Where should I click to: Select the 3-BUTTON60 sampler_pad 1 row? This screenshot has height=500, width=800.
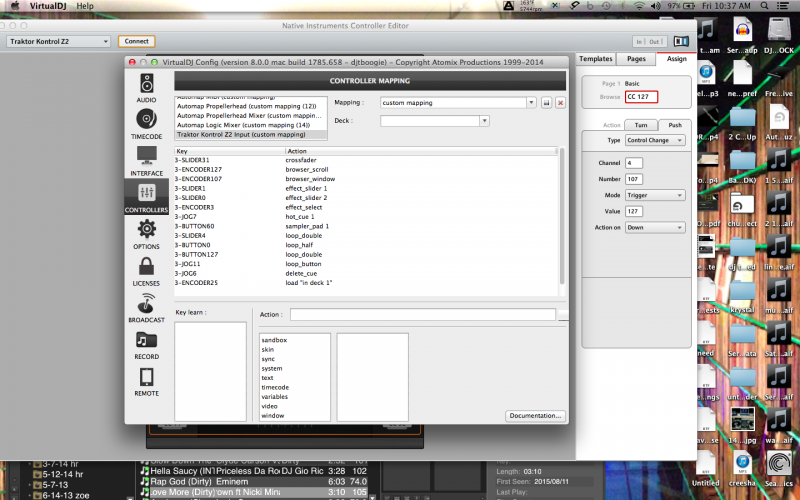[x=366, y=226]
